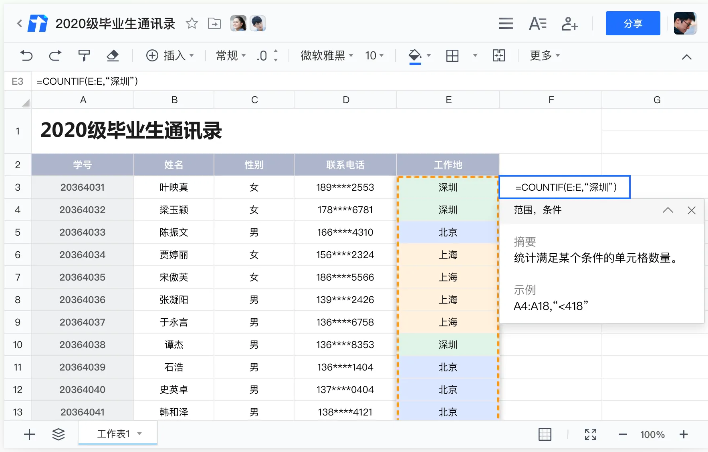708x452 pixels.
Task: Redo the last action
Action: (x=55, y=56)
